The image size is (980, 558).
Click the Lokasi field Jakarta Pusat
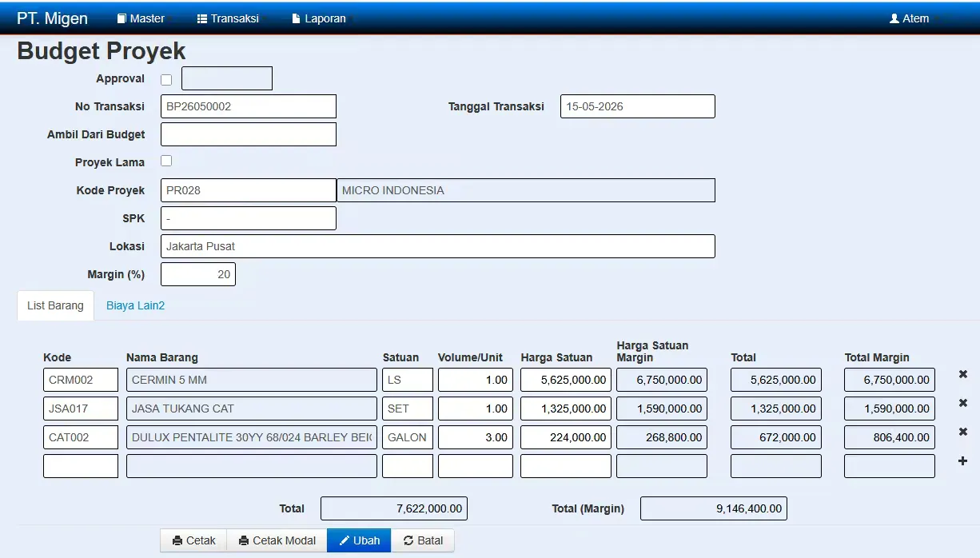[x=438, y=246]
